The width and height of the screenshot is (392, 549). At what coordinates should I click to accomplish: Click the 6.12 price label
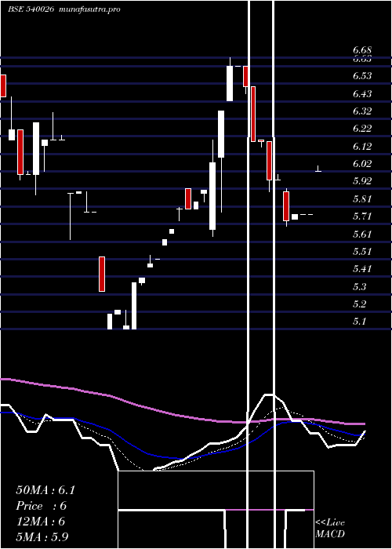pyautogui.click(x=362, y=147)
